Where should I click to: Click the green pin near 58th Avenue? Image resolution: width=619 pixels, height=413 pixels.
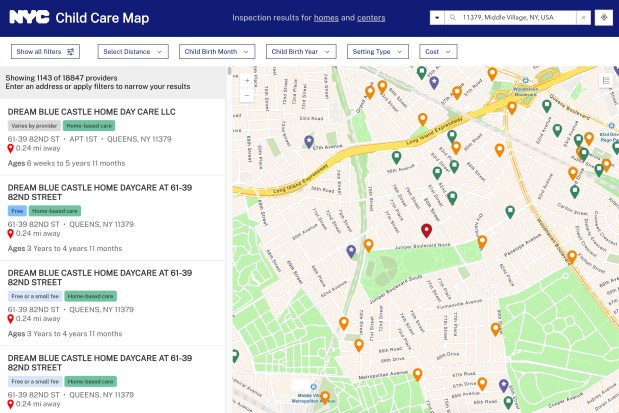396,158
